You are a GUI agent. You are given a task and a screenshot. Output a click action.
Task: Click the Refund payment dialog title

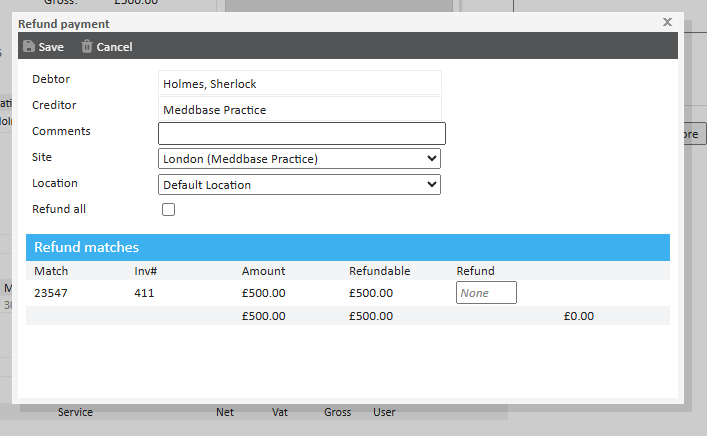pyautogui.click(x=64, y=23)
